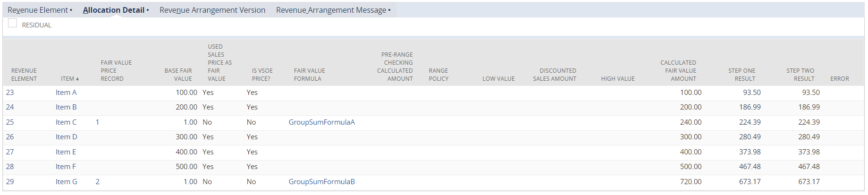868x195 pixels.
Task: Select the Allocation Detail tab
Action: (x=114, y=10)
